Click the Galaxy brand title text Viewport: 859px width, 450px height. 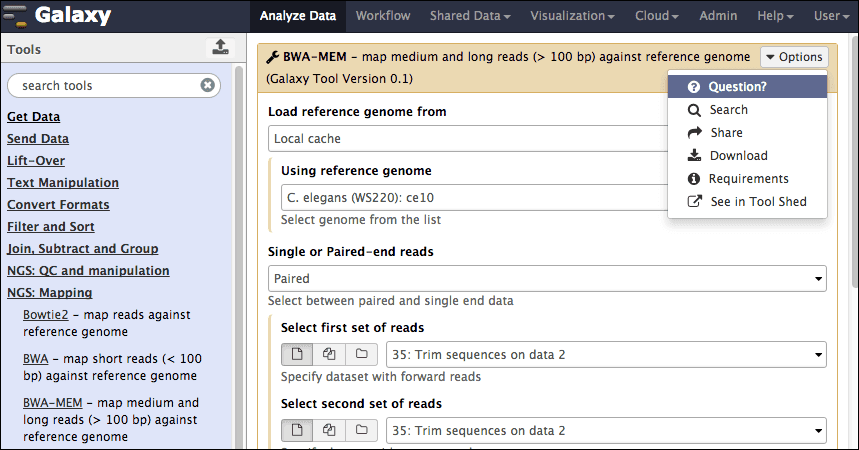(x=73, y=15)
